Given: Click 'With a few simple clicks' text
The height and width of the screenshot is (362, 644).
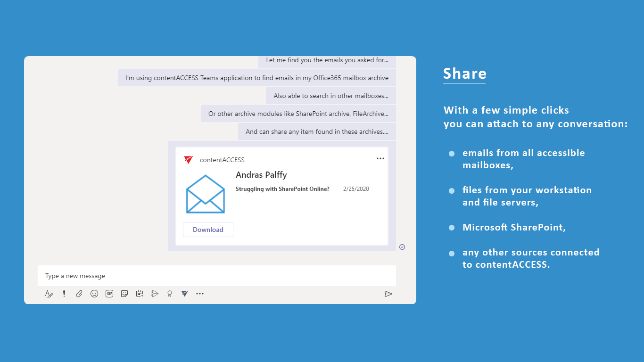Looking at the screenshot, I should [506, 110].
